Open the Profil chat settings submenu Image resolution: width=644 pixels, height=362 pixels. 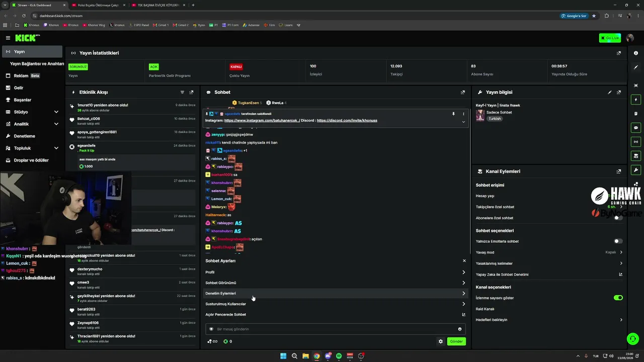point(336,272)
